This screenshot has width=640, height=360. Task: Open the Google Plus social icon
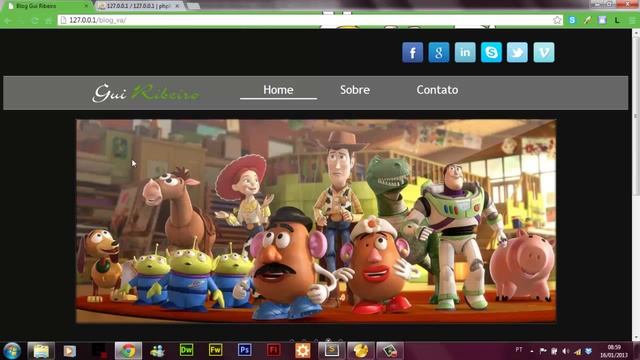pos(439,52)
